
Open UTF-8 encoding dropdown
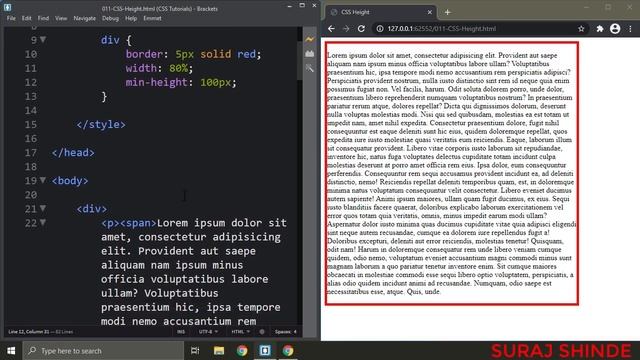[x=208, y=332]
